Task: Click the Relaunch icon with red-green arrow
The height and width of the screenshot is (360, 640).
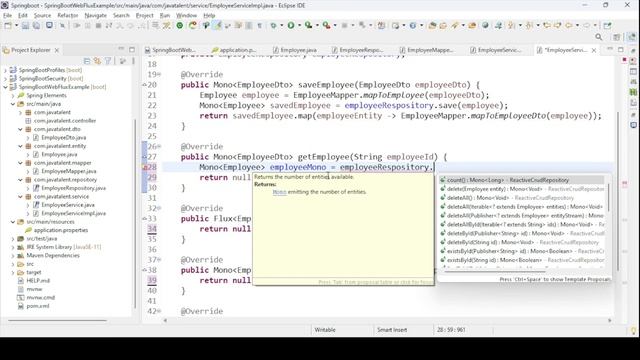Action: point(193,25)
